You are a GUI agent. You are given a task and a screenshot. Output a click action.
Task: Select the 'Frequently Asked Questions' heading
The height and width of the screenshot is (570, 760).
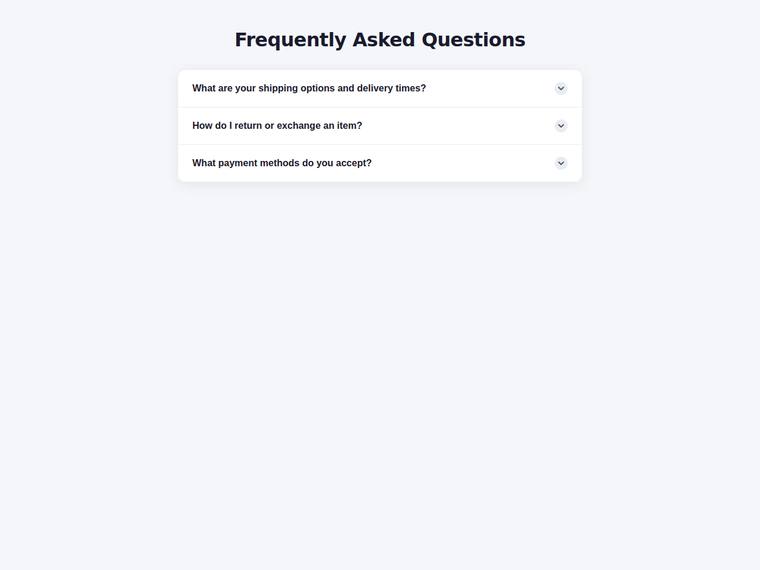point(380,40)
